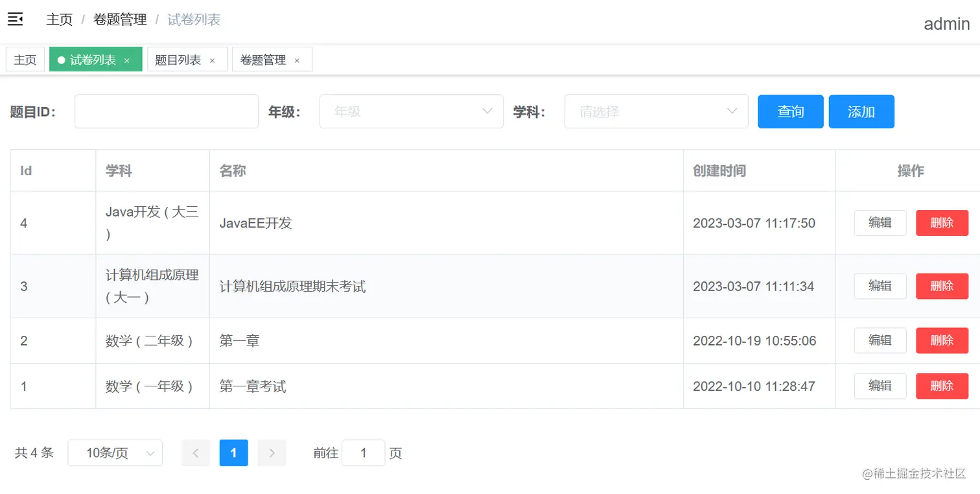The height and width of the screenshot is (494, 980).
Task: Click the previous page arrow
Action: click(195, 453)
